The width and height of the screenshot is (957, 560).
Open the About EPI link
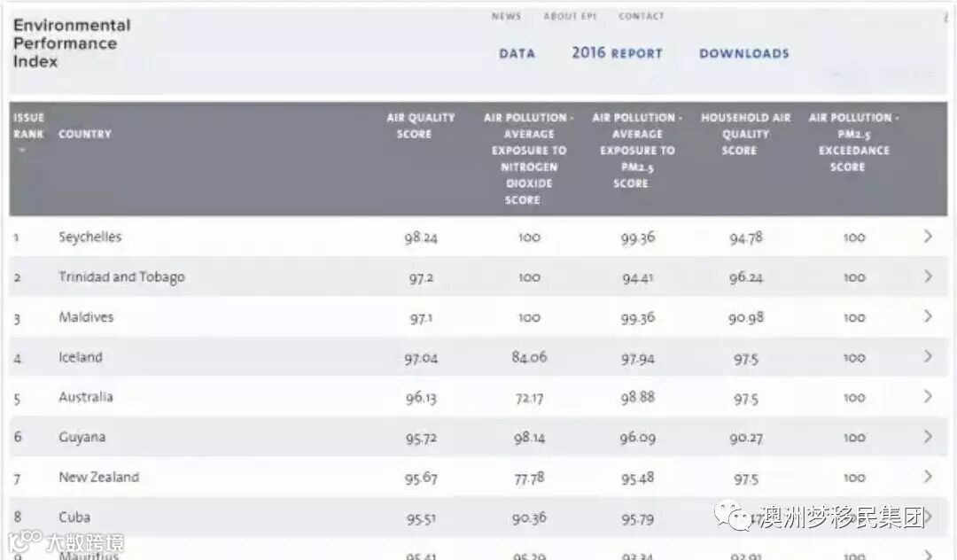(570, 17)
